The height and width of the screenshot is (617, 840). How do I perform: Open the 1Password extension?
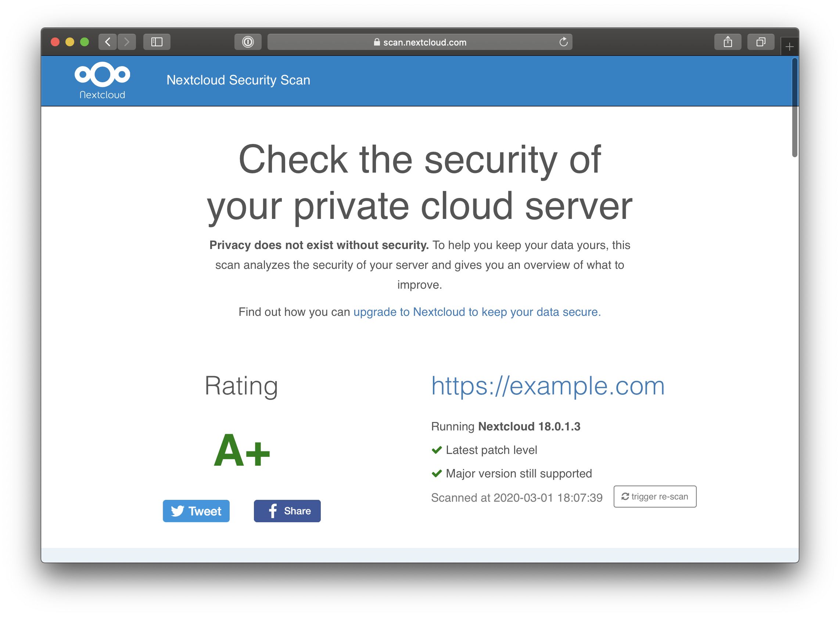[248, 42]
